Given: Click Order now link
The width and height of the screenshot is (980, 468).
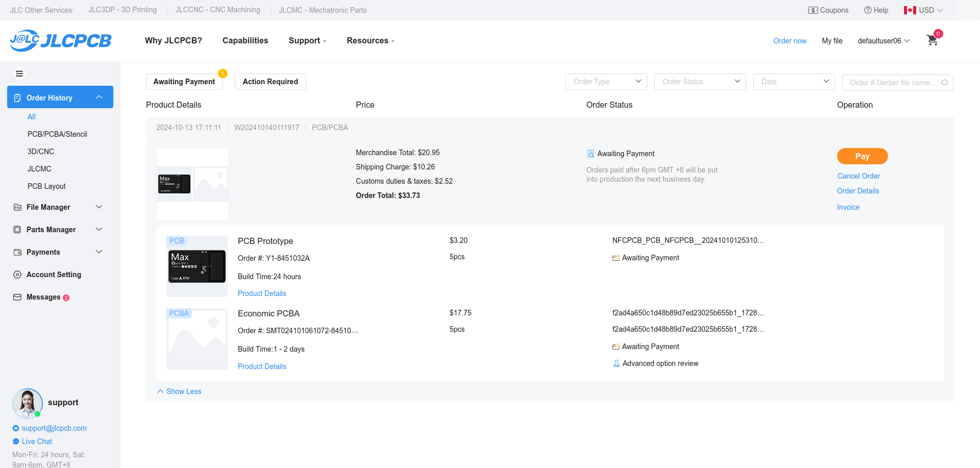Looking at the screenshot, I should point(790,41).
